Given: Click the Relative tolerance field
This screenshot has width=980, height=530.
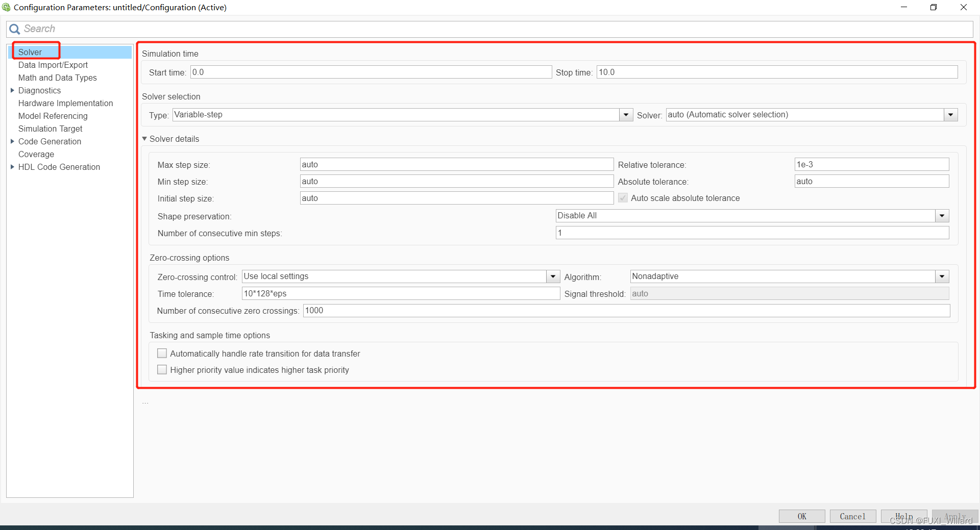Looking at the screenshot, I should click(872, 164).
